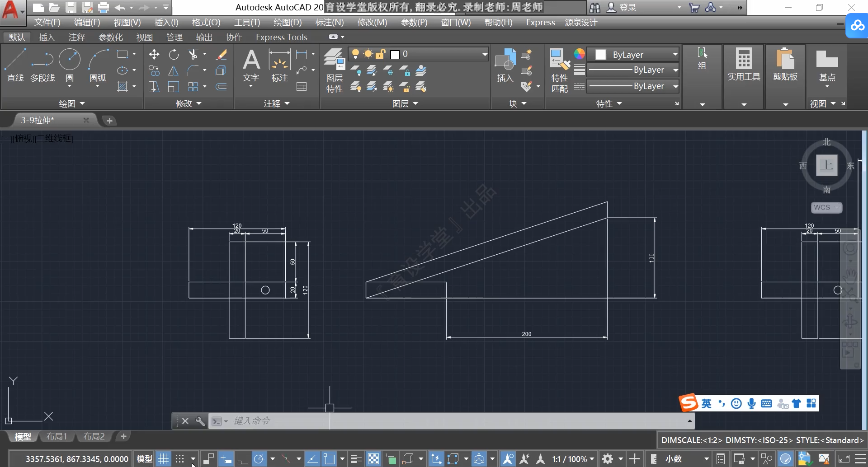
Task: Toggle polar tracking in status bar
Action: (x=259, y=459)
